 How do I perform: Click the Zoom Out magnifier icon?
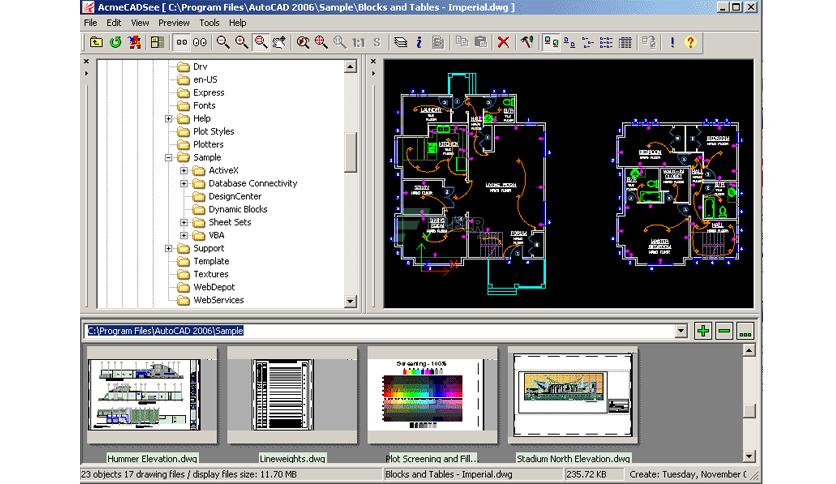(x=223, y=42)
